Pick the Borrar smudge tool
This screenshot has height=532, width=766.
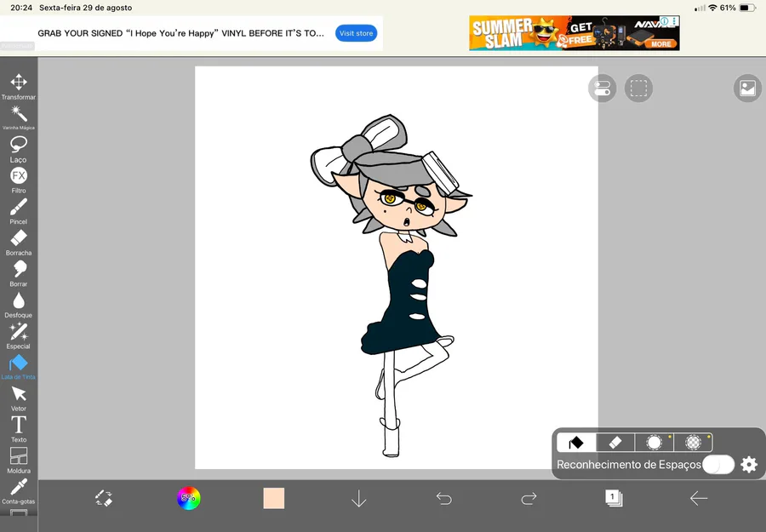[x=19, y=273]
